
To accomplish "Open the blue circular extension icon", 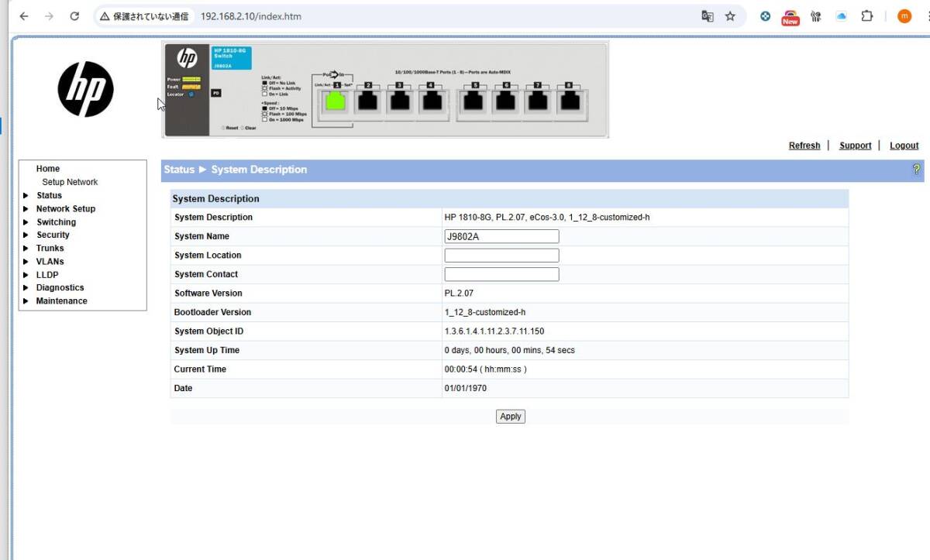I will click(x=765, y=16).
